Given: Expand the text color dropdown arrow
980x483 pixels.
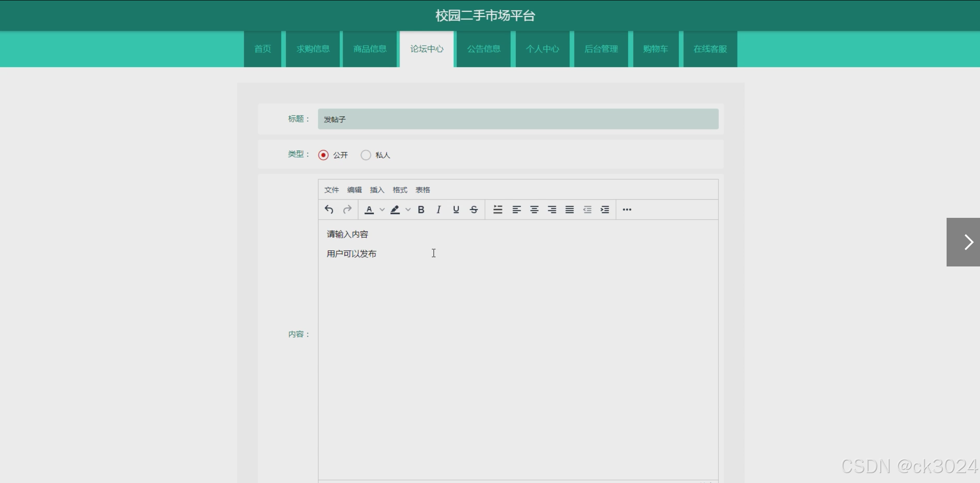Looking at the screenshot, I should point(382,210).
